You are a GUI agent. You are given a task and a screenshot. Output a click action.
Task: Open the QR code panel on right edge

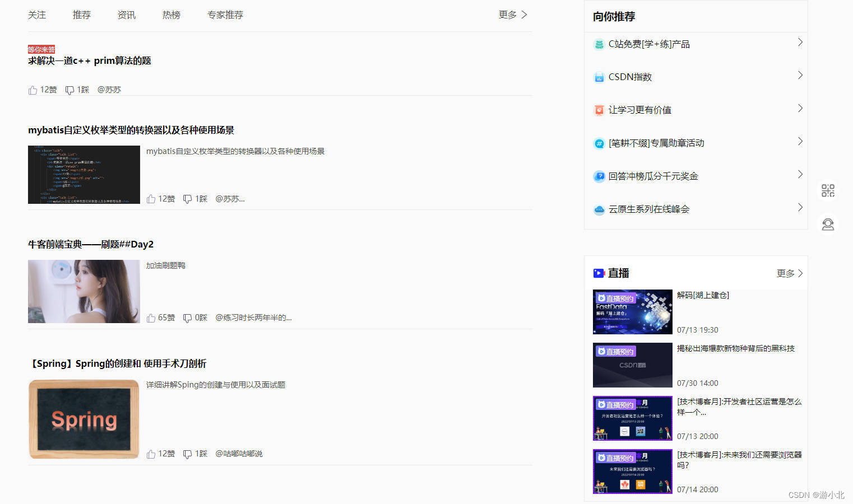click(x=828, y=190)
